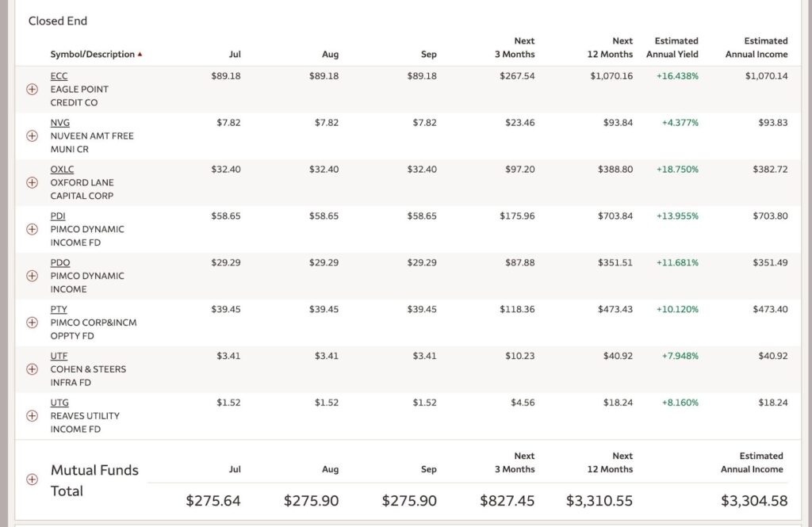Open the PTY ticker link

point(59,309)
